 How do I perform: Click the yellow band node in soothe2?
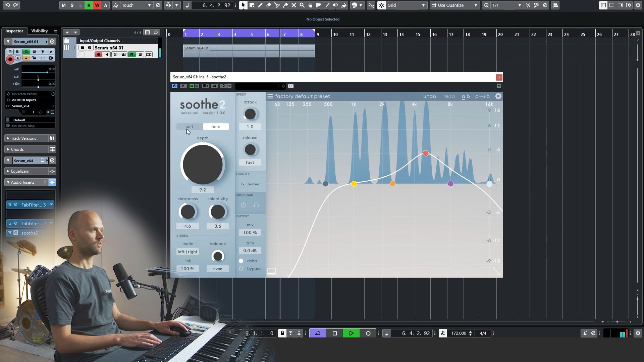pos(354,184)
